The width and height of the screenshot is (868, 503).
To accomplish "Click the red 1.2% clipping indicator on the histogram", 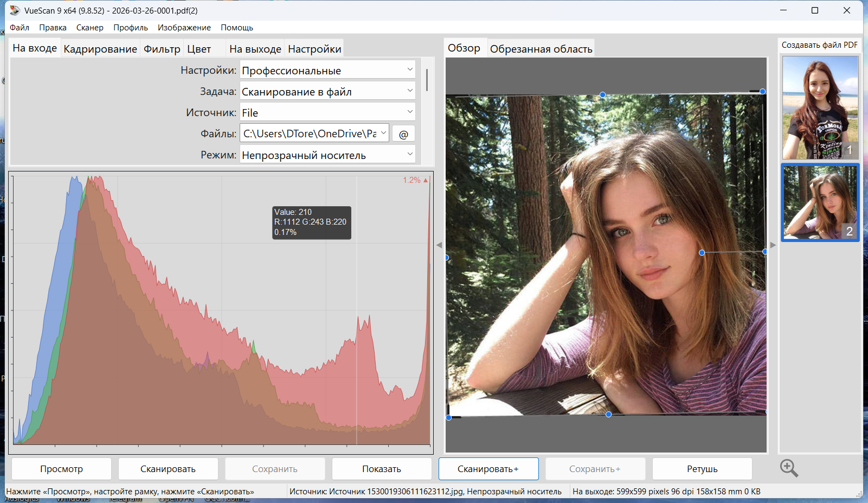I will (415, 180).
